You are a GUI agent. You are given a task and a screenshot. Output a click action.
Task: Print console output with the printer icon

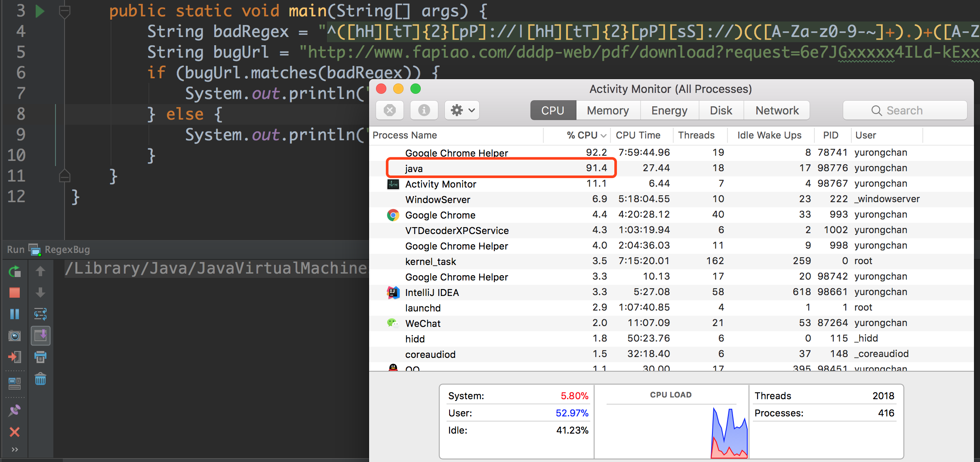(x=40, y=357)
